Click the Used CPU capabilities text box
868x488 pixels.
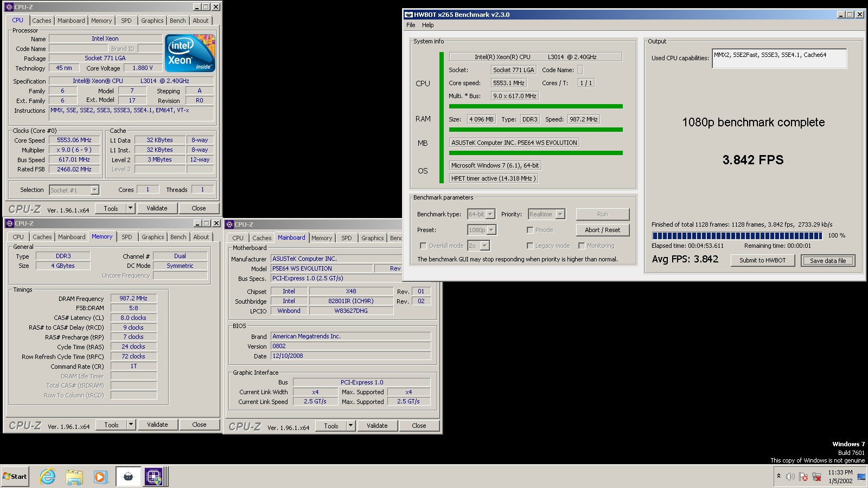(x=780, y=59)
